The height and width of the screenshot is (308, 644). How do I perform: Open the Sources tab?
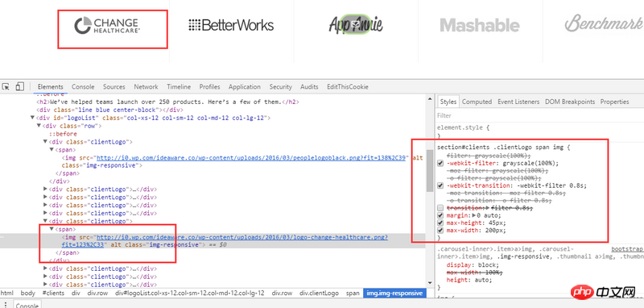coord(114,87)
